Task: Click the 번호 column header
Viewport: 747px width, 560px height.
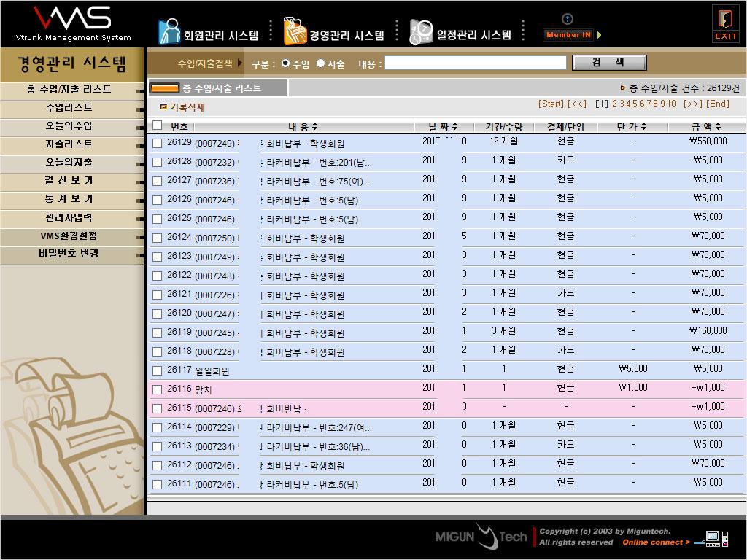Action: point(179,127)
